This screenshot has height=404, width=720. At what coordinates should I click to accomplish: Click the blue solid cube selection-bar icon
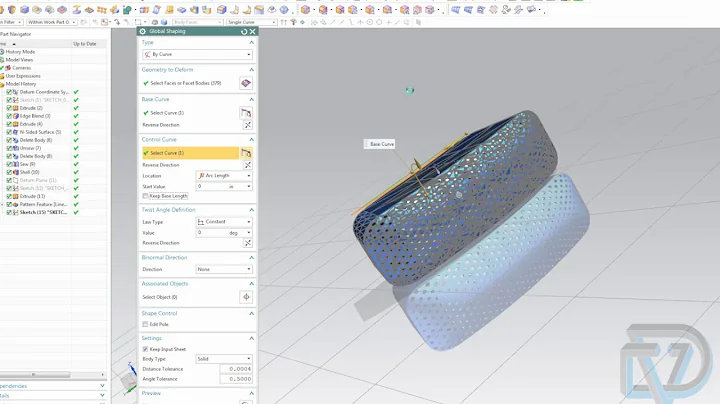click(x=164, y=22)
